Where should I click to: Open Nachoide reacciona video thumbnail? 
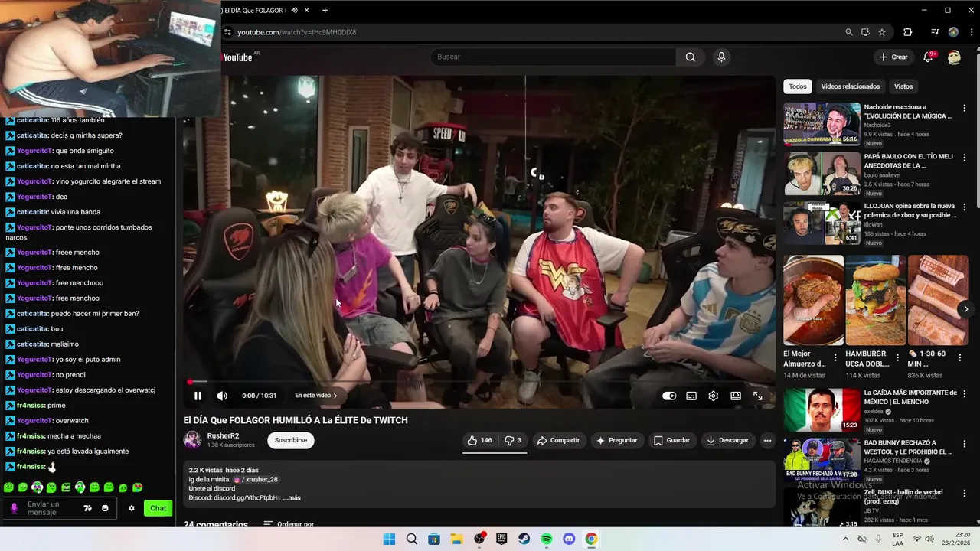[x=822, y=123]
